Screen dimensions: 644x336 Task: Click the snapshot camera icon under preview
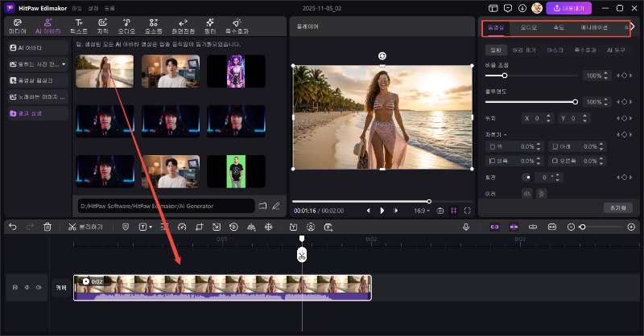[x=440, y=211]
